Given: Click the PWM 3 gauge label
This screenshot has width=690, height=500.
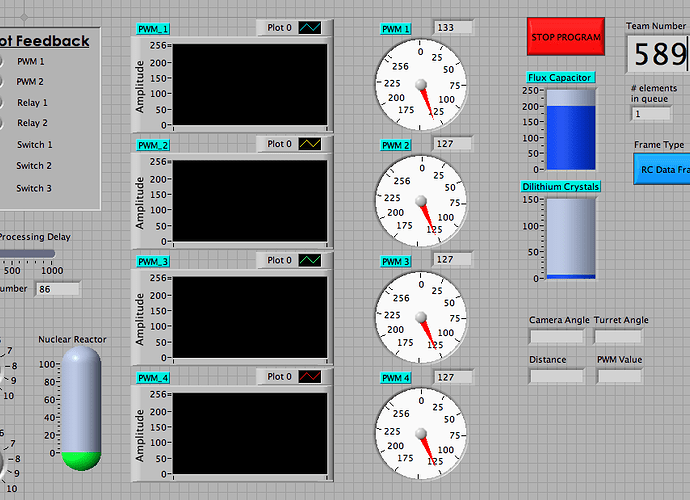Looking at the screenshot, I should click(x=396, y=261).
